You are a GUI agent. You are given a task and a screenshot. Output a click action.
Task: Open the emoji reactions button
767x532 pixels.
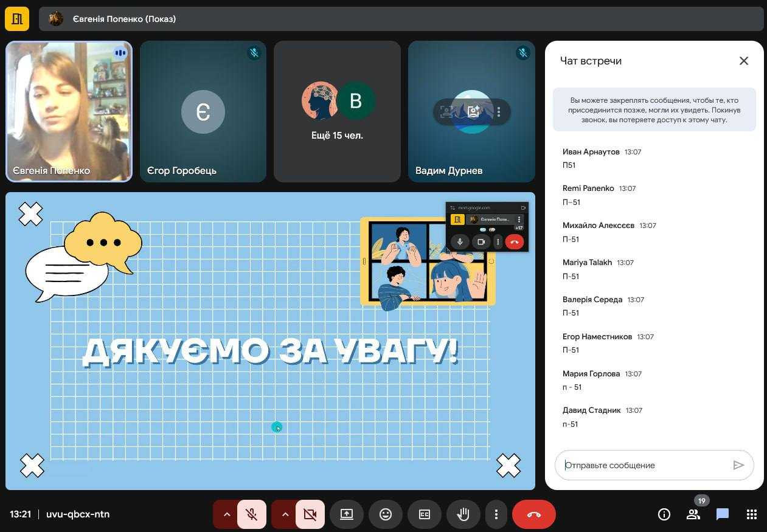click(x=385, y=514)
